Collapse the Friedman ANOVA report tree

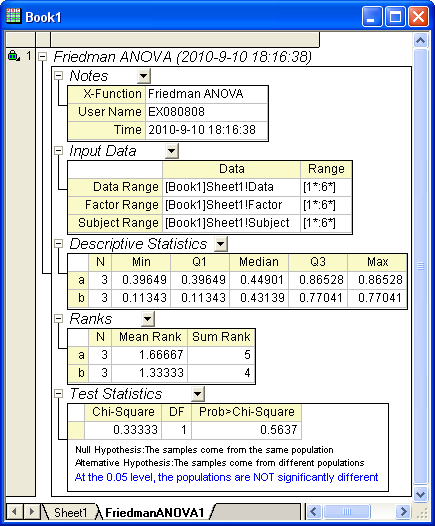tap(43, 56)
